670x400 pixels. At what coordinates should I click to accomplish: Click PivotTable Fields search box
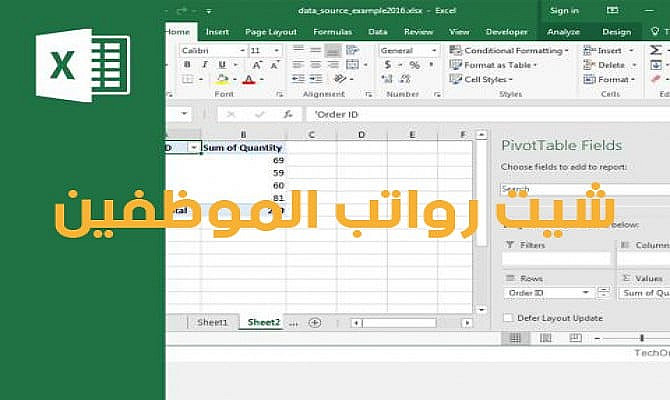coord(585,189)
